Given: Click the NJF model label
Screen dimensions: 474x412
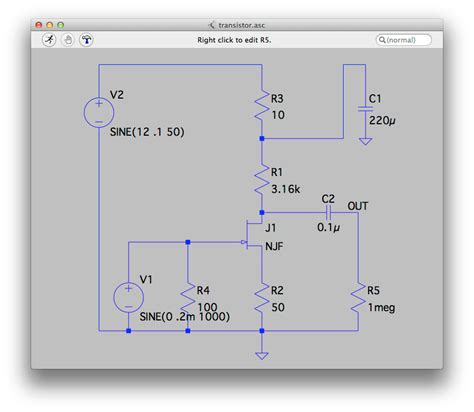Looking at the screenshot, I should 274,247.
